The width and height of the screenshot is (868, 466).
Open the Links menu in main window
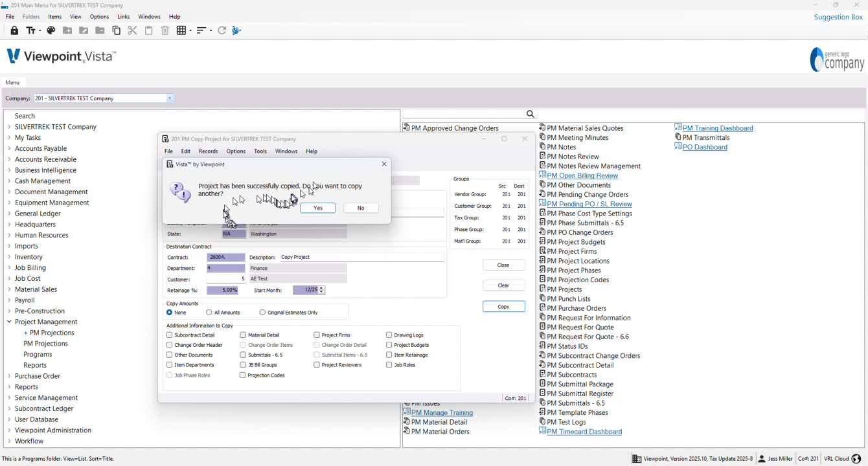[x=124, y=17]
